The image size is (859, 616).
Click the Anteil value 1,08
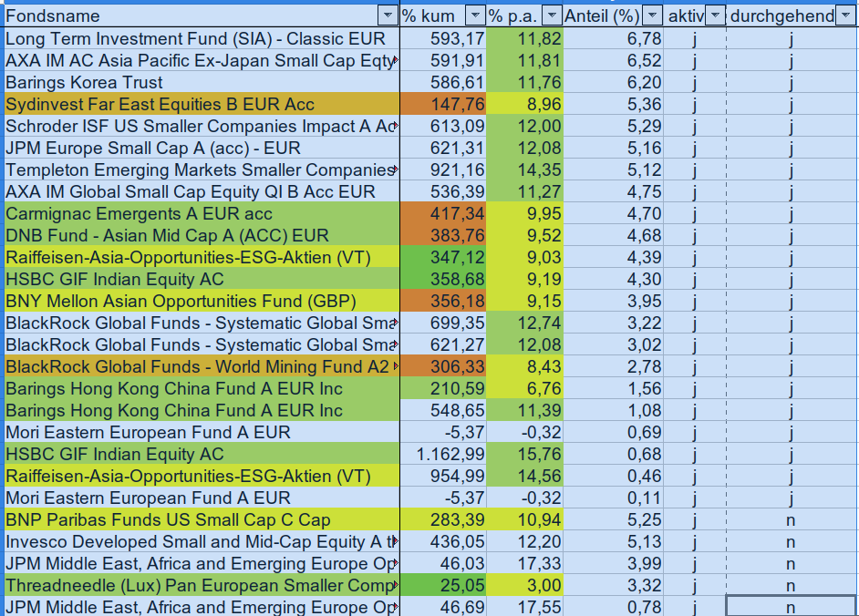[x=614, y=411]
